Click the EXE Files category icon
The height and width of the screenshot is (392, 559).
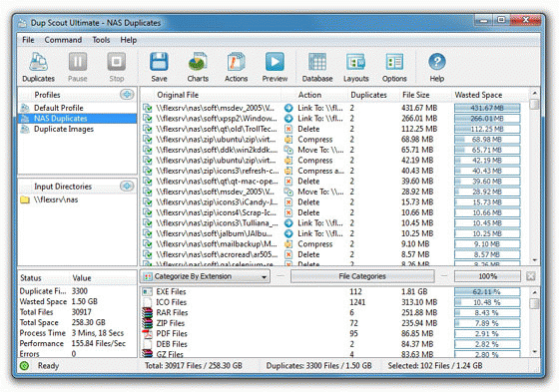tap(148, 291)
